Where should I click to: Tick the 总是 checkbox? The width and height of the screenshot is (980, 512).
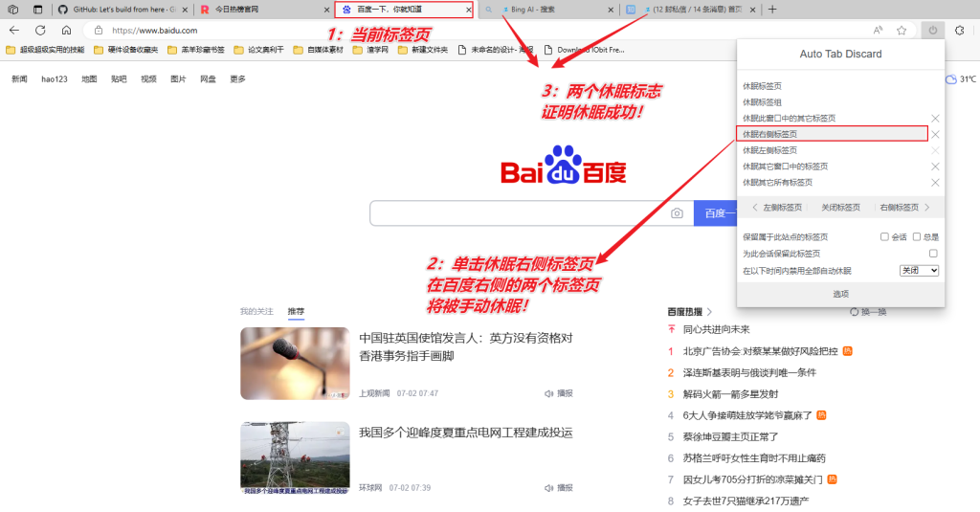click(x=916, y=237)
